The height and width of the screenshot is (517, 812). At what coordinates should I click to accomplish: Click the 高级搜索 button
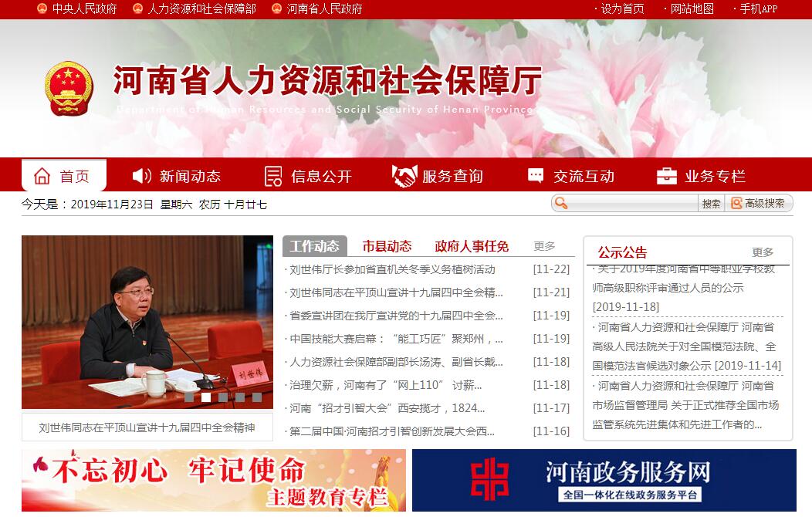[x=759, y=204]
